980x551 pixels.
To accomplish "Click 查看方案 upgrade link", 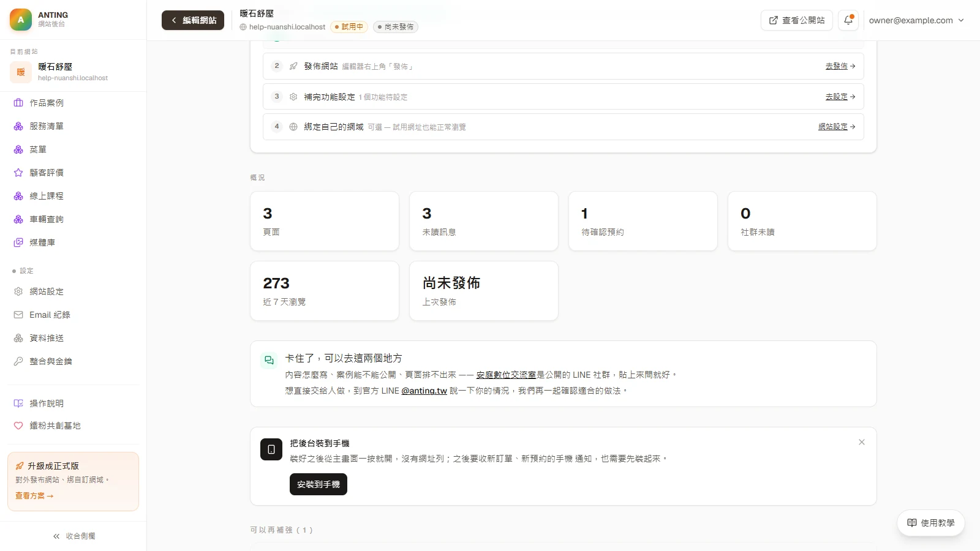I will click(x=34, y=496).
